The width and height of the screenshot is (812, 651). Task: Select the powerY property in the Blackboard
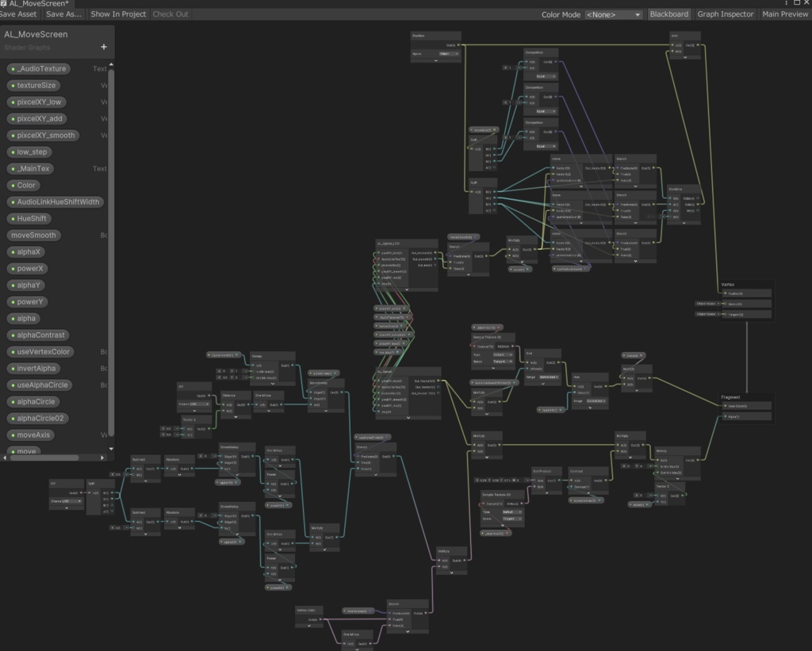point(28,301)
